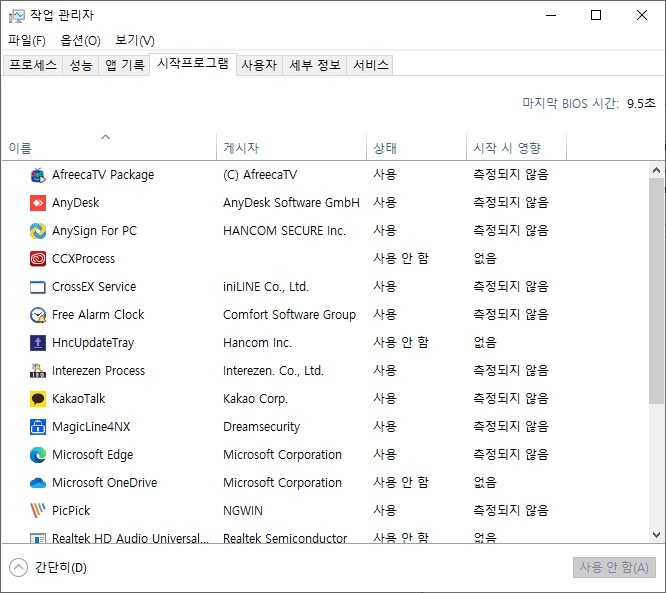Click the AfreecaTV Package icon
This screenshot has height=593, width=666.
tap(38, 175)
